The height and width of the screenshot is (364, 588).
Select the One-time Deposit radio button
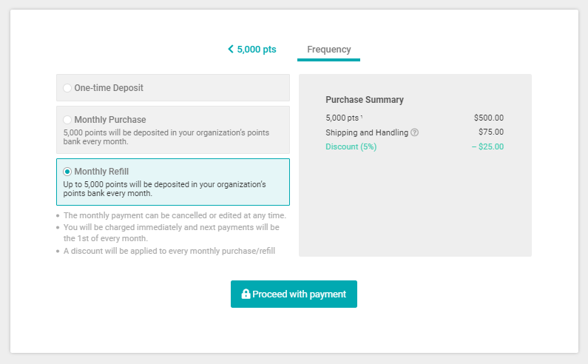[x=67, y=88]
